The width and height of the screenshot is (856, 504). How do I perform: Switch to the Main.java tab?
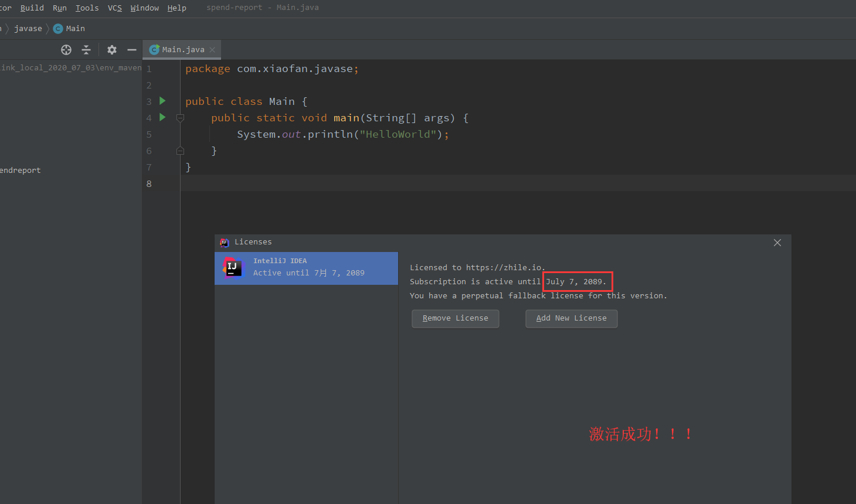pos(183,50)
